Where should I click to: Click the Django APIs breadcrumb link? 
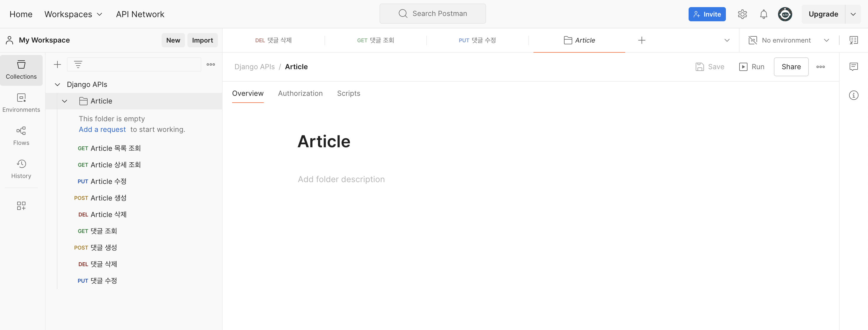pos(254,67)
